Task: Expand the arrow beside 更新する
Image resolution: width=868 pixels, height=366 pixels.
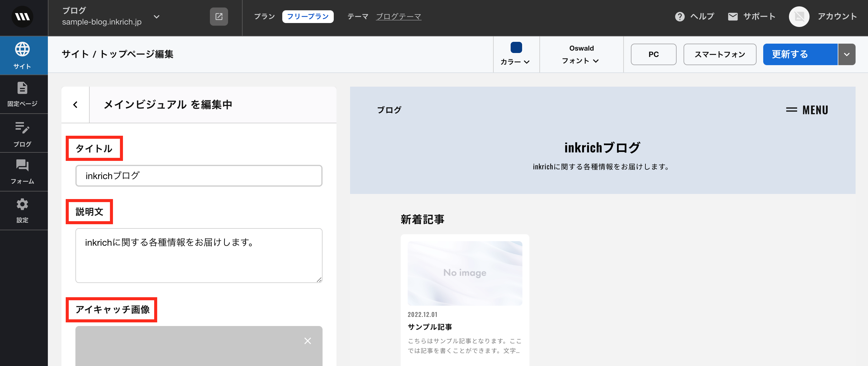Action: point(846,54)
